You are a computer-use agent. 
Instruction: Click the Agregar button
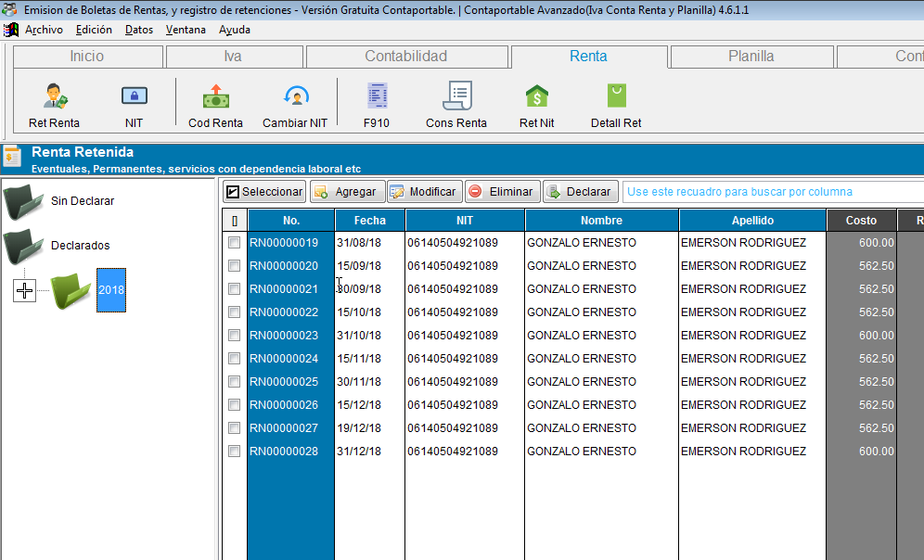(347, 192)
